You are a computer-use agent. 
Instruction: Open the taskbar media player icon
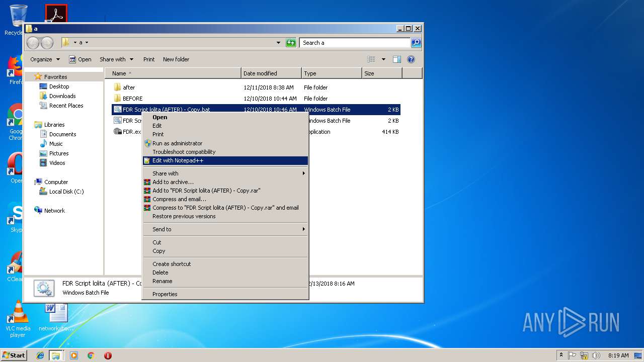(x=74, y=355)
